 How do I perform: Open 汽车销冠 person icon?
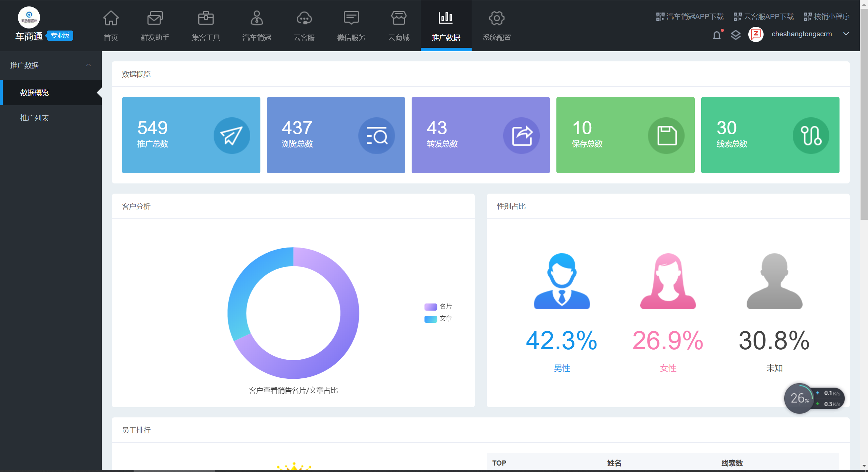[x=257, y=18]
